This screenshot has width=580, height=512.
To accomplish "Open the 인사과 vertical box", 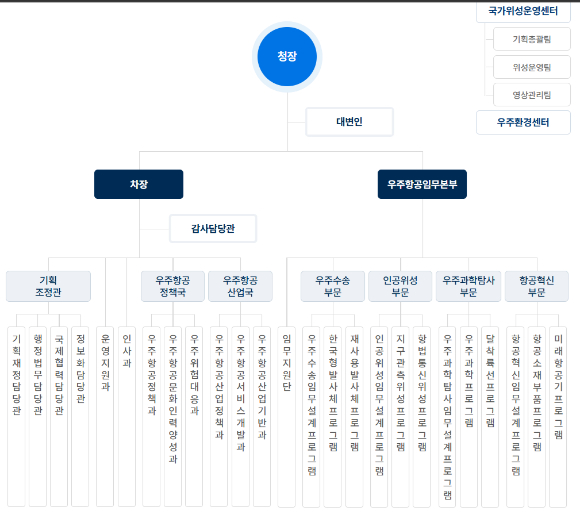I will pyautogui.click(x=127, y=417).
